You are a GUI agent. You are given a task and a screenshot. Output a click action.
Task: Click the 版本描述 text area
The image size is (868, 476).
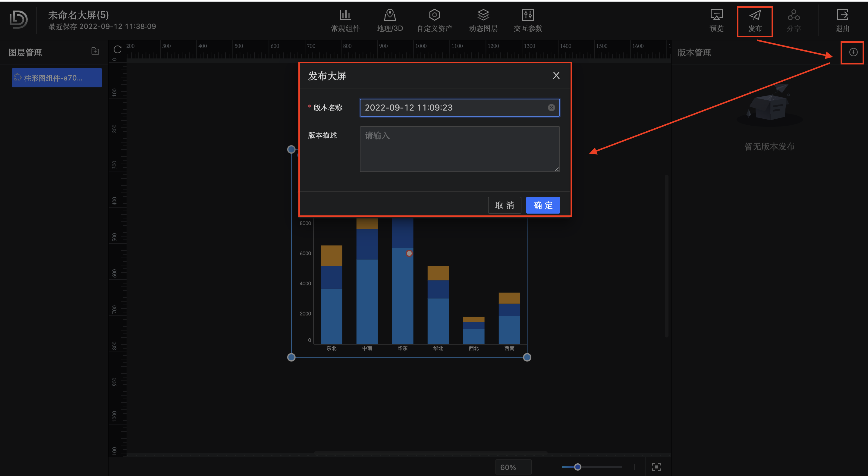(x=460, y=149)
